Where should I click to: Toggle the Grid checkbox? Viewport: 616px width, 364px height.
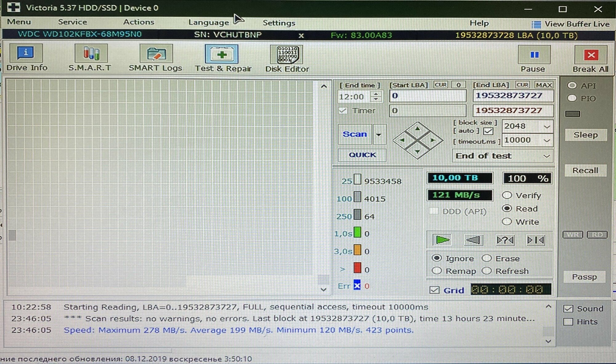click(434, 290)
